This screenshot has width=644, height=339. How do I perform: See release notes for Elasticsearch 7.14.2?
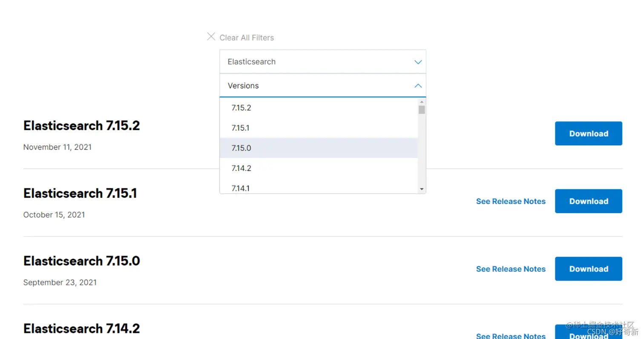pos(511,336)
